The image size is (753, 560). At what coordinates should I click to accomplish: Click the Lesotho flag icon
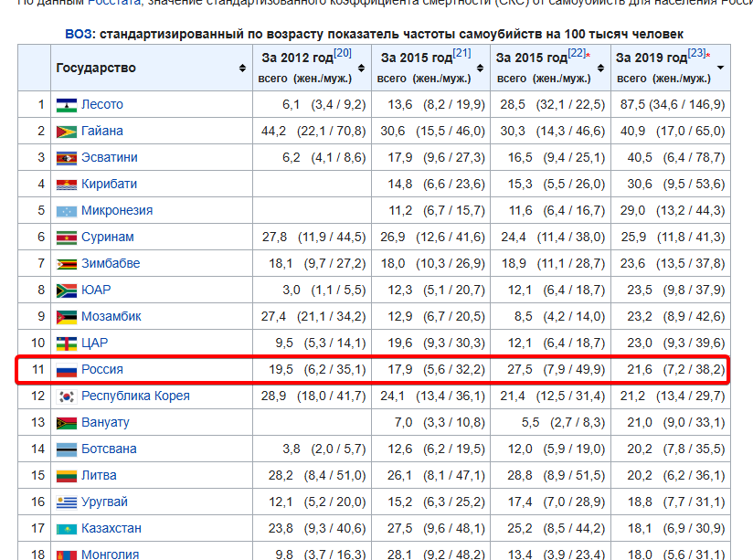point(66,104)
